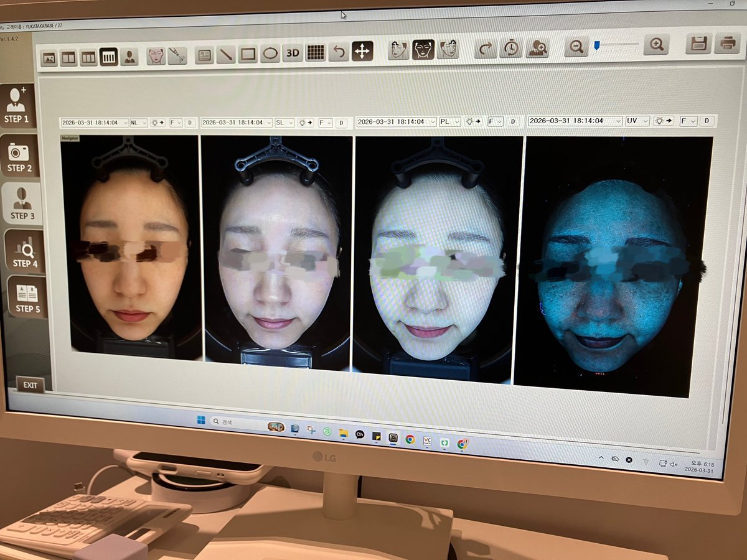
Task: Print using the printer icon
Action: 727,43
